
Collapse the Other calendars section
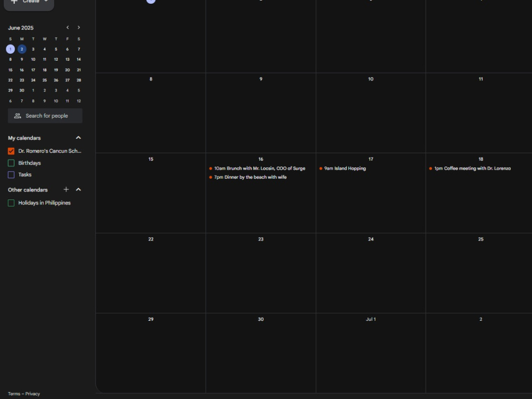point(78,190)
